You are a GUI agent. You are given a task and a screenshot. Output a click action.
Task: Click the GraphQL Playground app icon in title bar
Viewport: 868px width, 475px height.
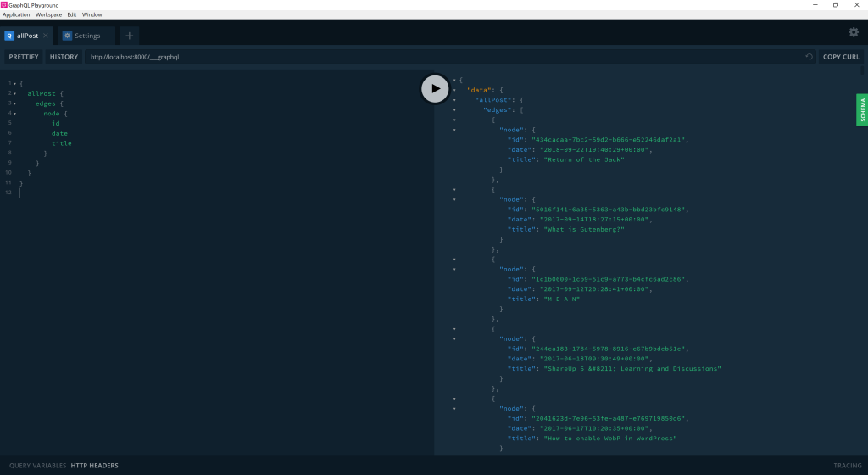(x=4, y=5)
